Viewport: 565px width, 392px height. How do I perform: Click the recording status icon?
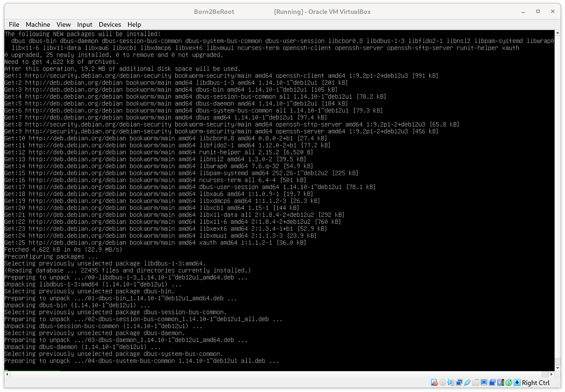[x=492, y=383]
